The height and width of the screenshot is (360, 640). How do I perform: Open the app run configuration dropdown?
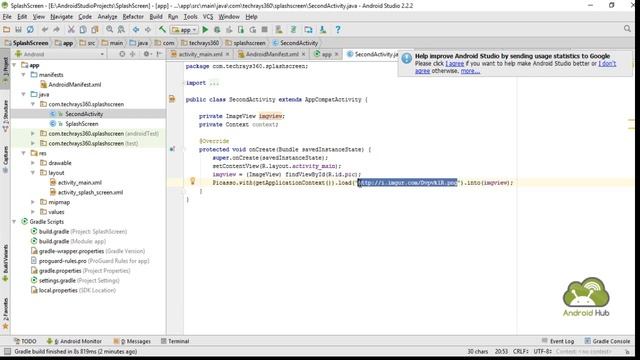coord(184,30)
